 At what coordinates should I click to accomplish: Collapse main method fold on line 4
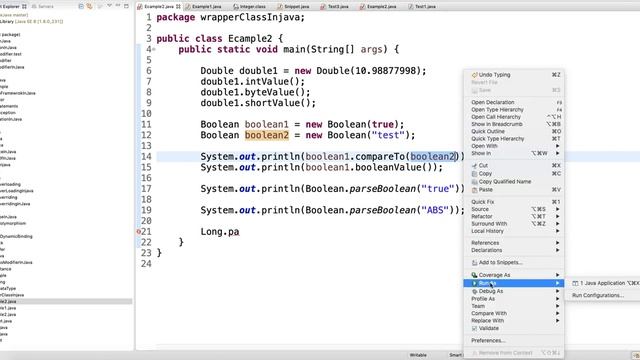tap(154, 49)
